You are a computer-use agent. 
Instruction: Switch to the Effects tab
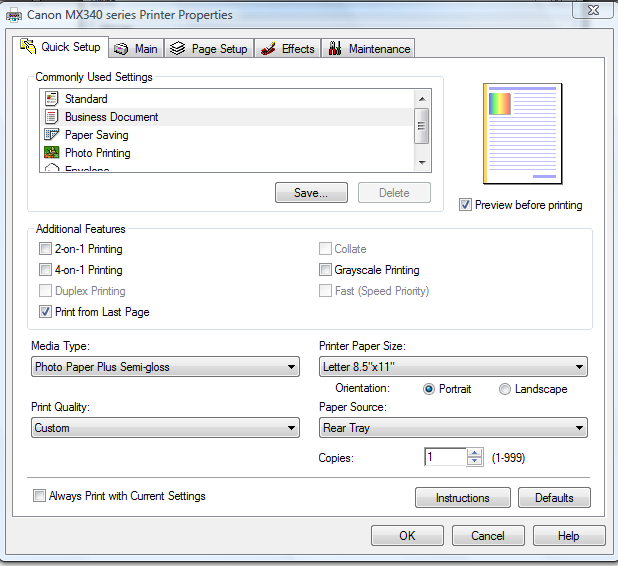click(287, 48)
